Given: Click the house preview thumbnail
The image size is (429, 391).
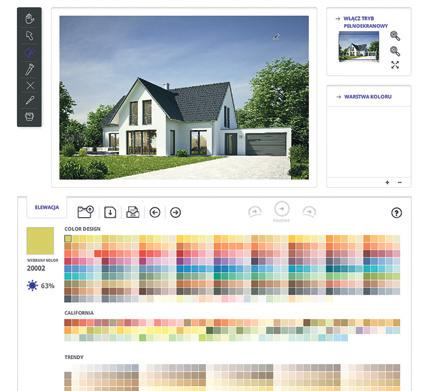Looking at the screenshot, I should pos(359,46).
